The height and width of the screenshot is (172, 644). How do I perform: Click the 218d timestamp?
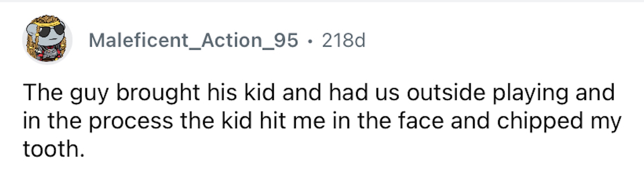tap(343, 40)
